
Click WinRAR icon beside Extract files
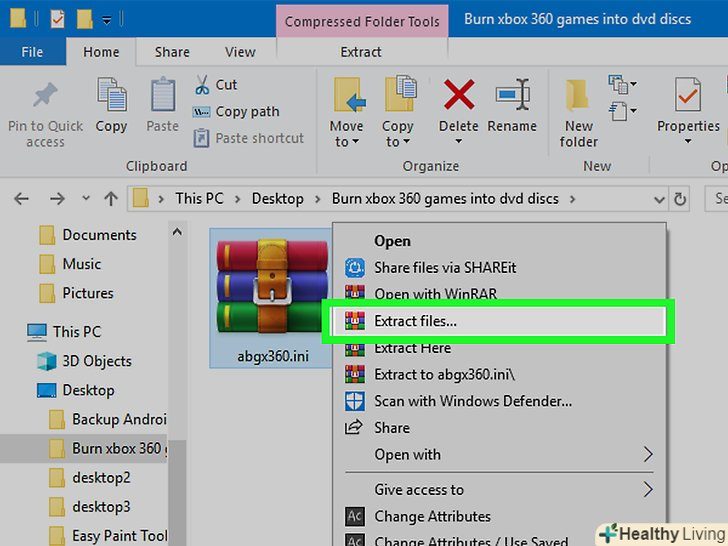click(355, 321)
